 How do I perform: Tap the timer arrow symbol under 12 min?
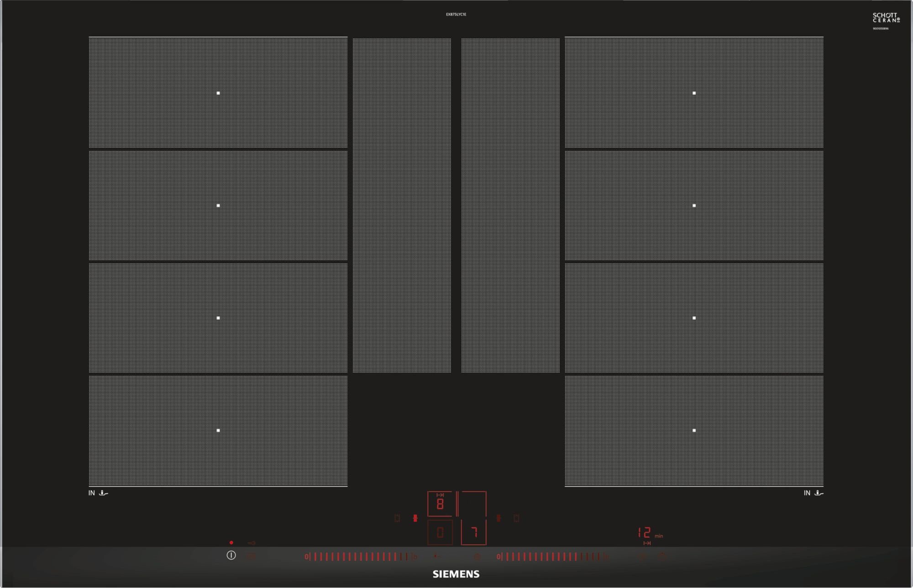(647, 543)
